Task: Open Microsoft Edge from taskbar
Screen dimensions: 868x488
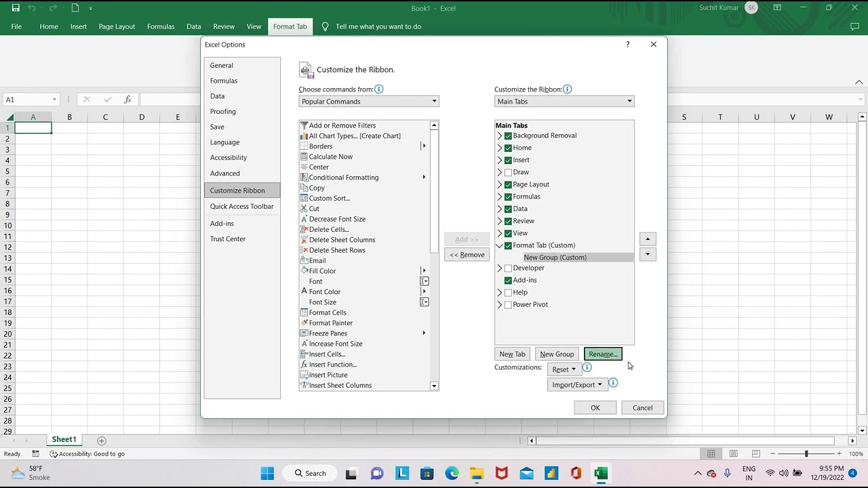Action: pos(452,473)
